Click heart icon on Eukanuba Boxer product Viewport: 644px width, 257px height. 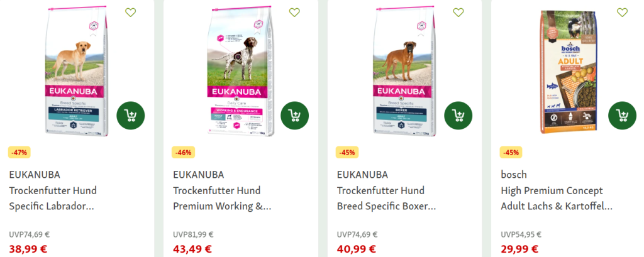[x=458, y=13]
